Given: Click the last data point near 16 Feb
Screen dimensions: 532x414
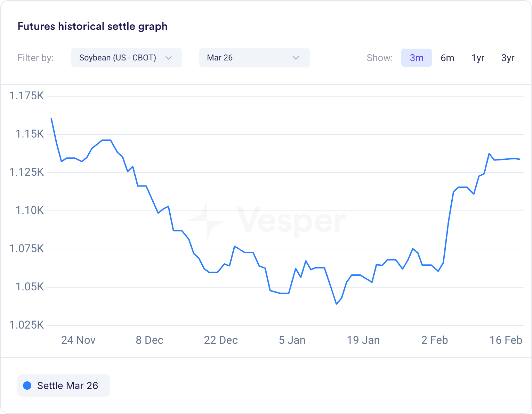Looking at the screenshot, I should click(520, 159).
